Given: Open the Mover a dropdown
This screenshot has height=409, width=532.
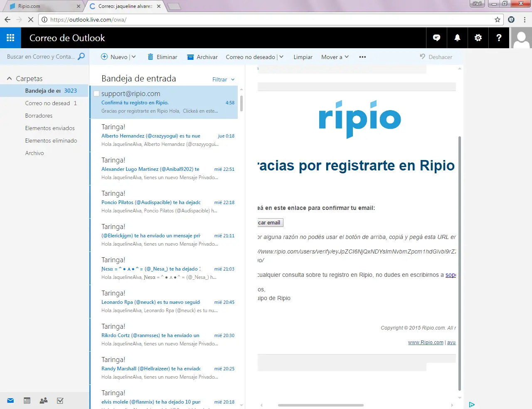Looking at the screenshot, I should point(335,57).
